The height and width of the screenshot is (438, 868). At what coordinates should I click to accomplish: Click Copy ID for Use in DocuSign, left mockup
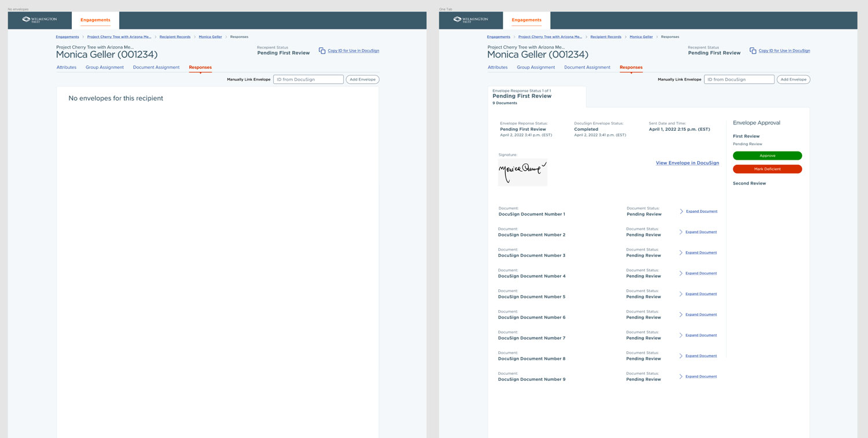pos(354,51)
